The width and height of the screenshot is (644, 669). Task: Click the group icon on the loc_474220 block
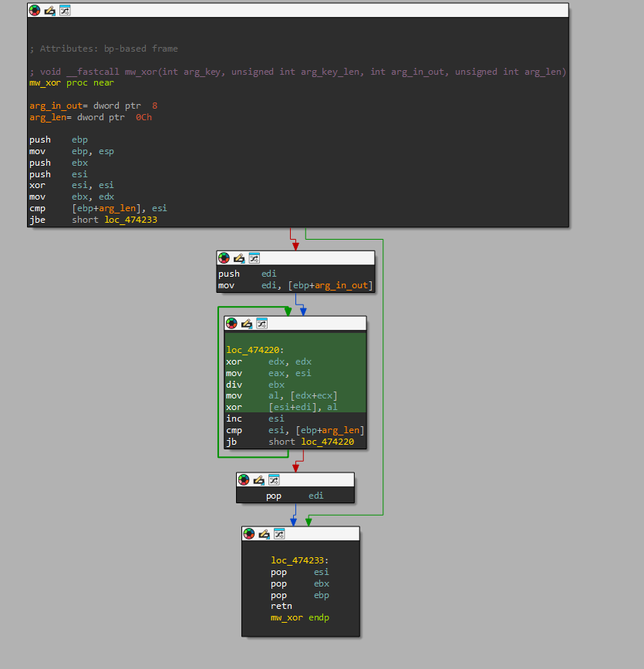(x=261, y=323)
